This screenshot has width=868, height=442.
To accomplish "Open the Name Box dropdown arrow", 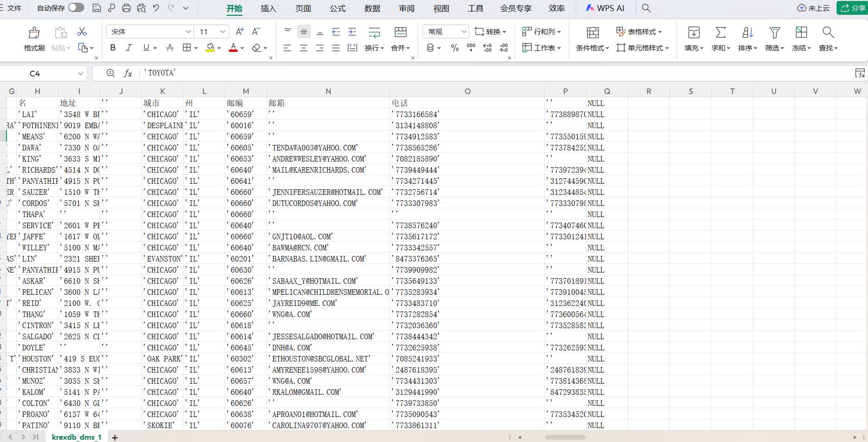I will 81,74.
